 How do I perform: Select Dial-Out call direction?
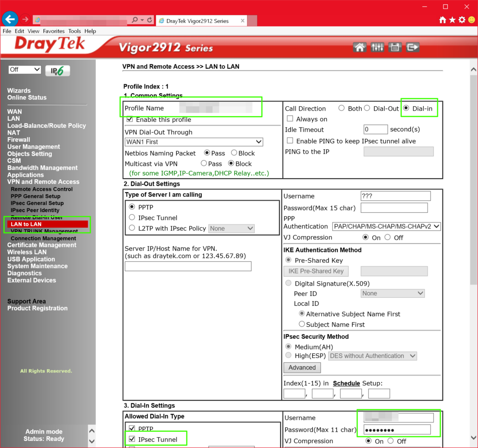367,108
